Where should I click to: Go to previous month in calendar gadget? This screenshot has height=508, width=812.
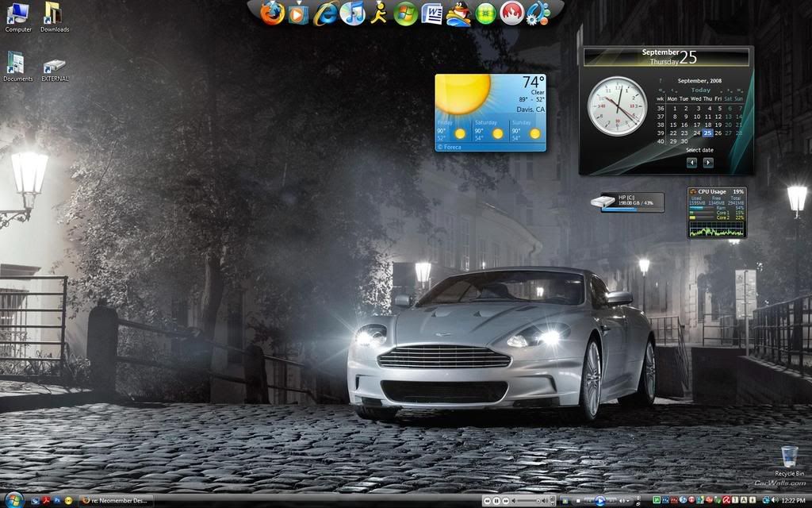(691, 163)
